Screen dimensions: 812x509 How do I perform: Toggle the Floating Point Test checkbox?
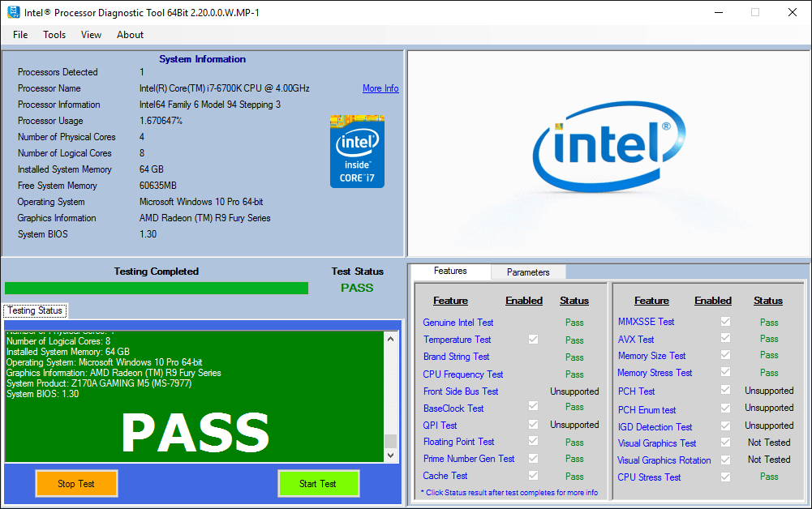click(533, 441)
